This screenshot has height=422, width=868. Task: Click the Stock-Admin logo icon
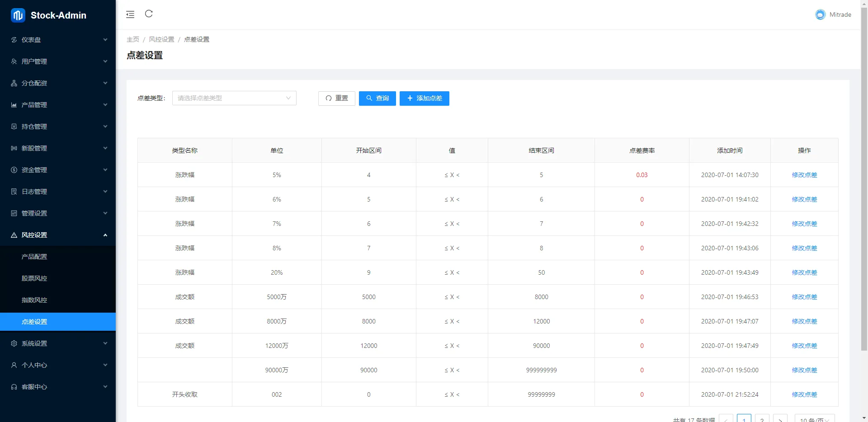tap(18, 15)
